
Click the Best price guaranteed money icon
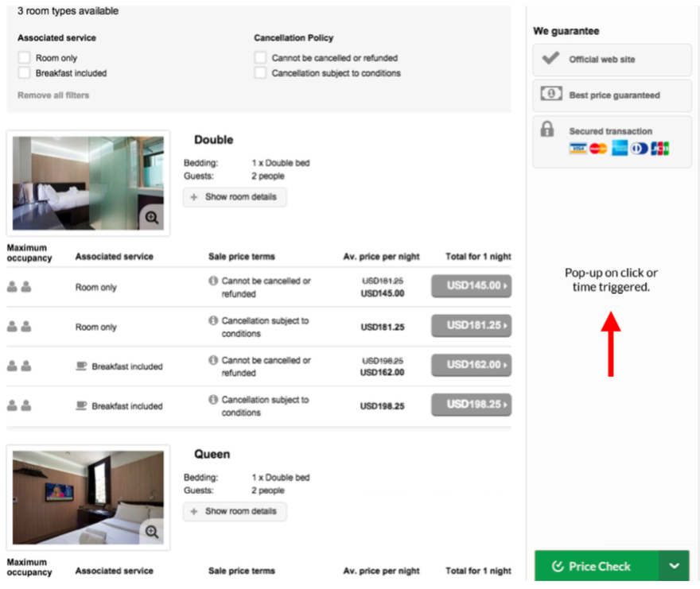click(x=550, y=95)
